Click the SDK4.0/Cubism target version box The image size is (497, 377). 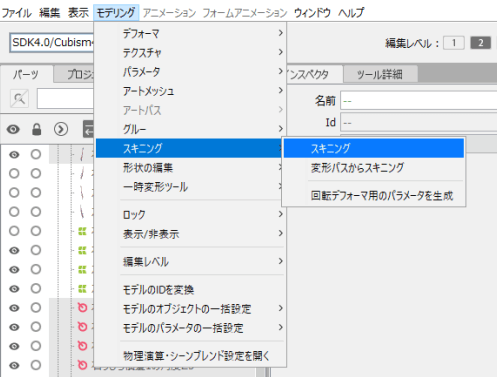(x=52, y=42)
